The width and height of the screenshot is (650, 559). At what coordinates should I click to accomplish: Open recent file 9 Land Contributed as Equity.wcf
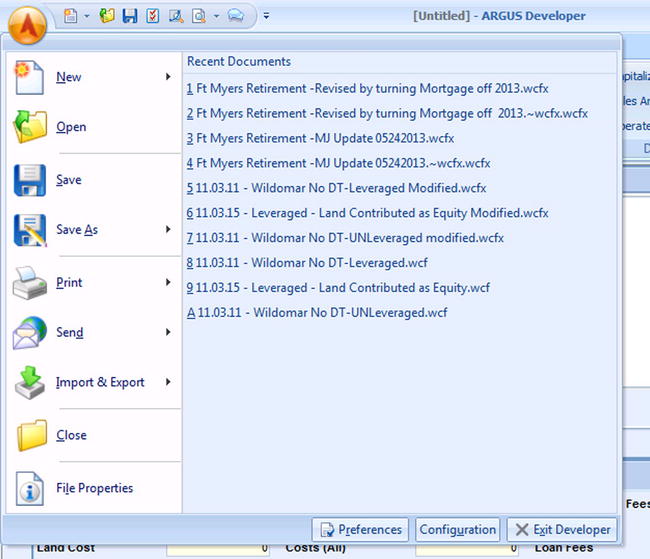[338, 287]
